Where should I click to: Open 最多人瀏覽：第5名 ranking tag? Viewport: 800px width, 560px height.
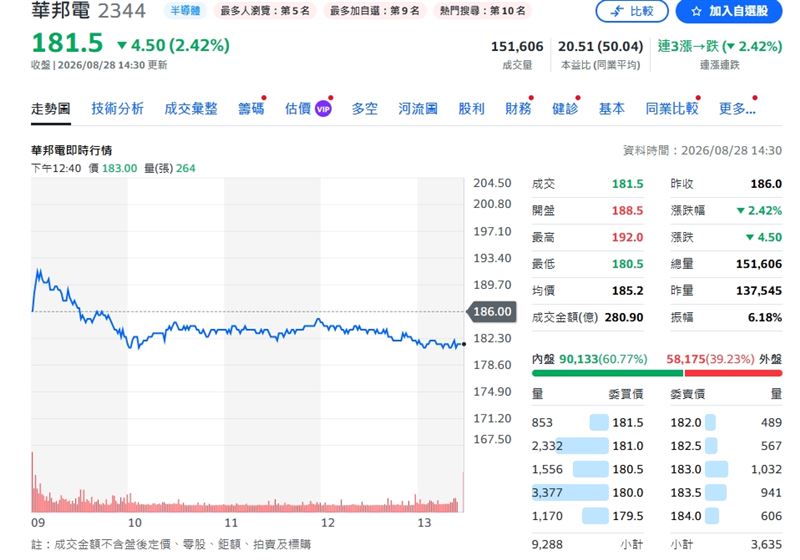pos(265,10)
